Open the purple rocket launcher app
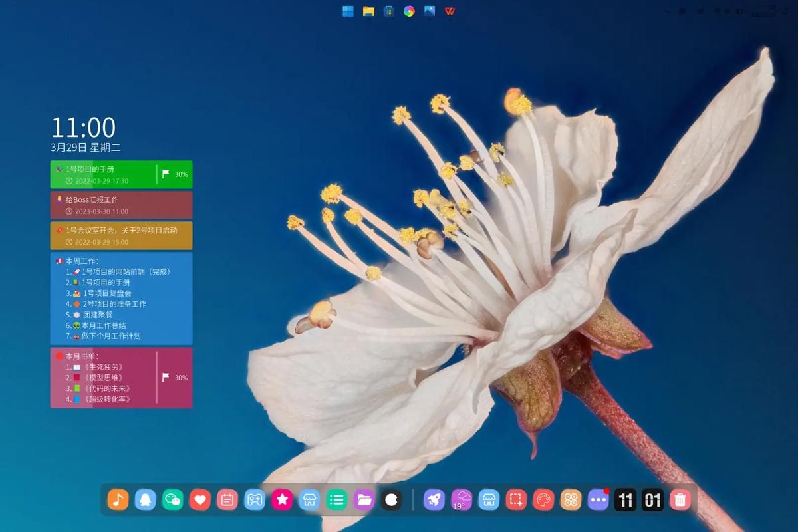Image resolution: width=798 pixels, height=532 pixels. coord(435,499)
